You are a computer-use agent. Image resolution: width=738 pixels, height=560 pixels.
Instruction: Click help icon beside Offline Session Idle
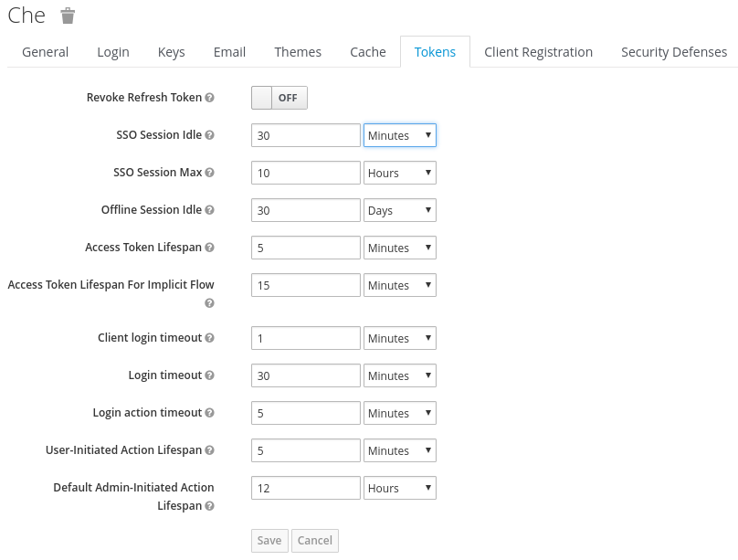pyautogui.click(x=210, y=210)
